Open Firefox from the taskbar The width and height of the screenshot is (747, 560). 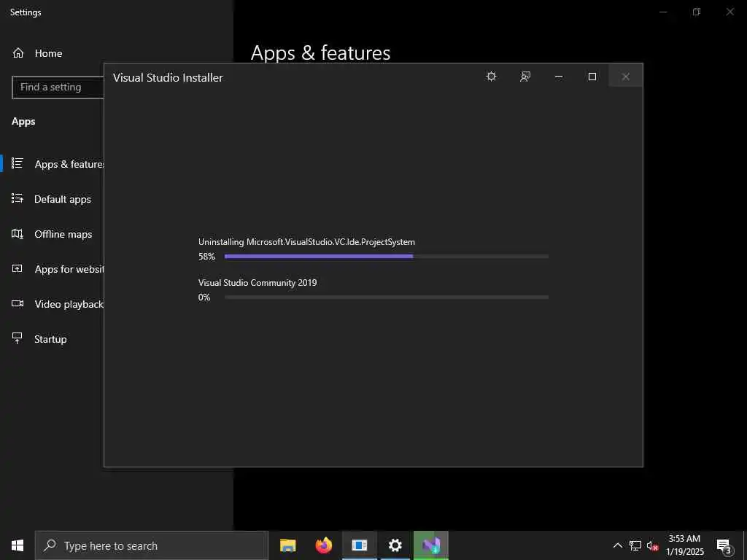[x=323, y=545]
